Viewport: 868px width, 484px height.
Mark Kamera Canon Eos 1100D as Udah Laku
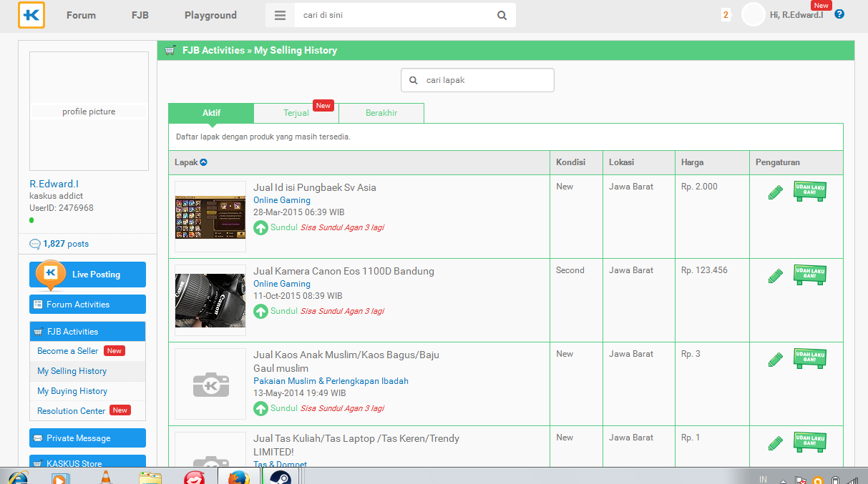point(810,275)
